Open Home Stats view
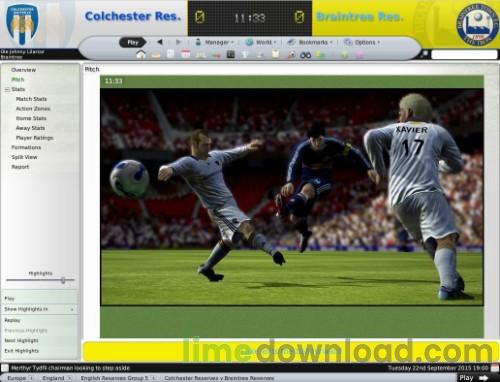500x382 pixels. click(31, 118)
